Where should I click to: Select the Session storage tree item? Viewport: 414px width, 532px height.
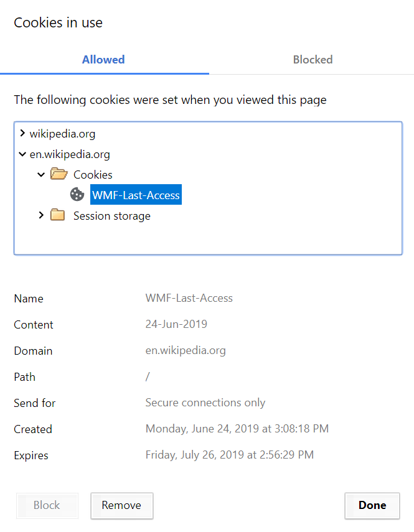[112, 216]
